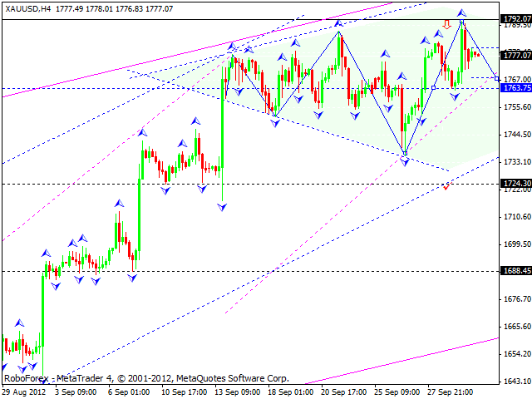Click the 1654.45 axis price value

click(x=516, y=354)
